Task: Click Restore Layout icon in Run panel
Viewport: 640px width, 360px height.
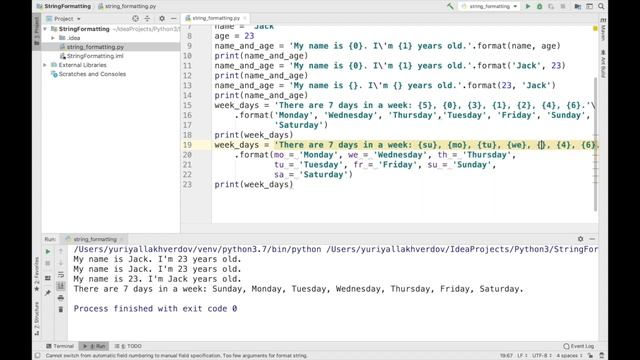Action: pyautogui.click(x=48, y=278)
